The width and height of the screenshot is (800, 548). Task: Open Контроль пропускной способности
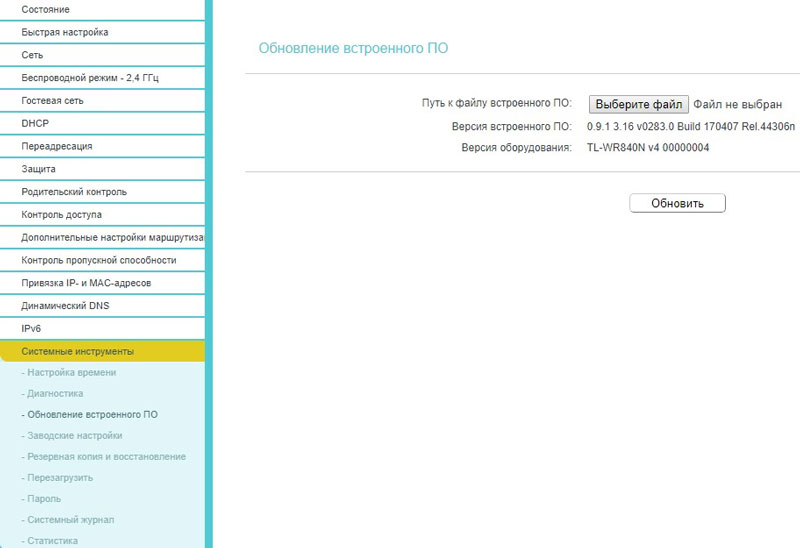102,260
